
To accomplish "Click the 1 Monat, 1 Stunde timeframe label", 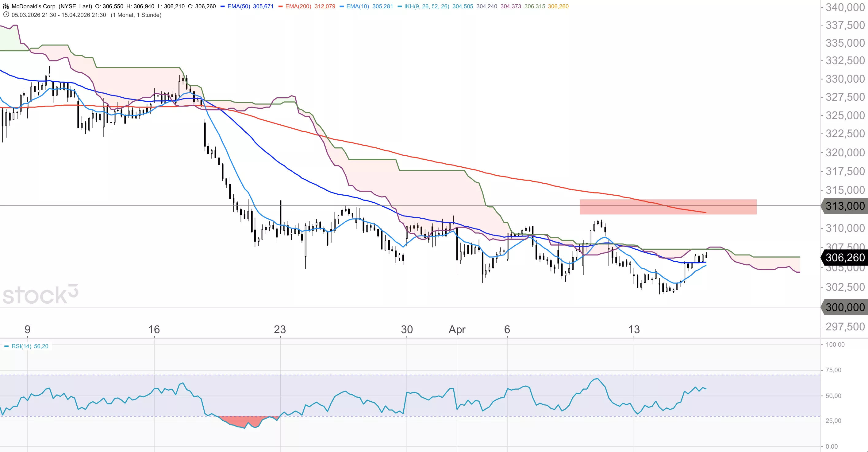I will point(136,15).
